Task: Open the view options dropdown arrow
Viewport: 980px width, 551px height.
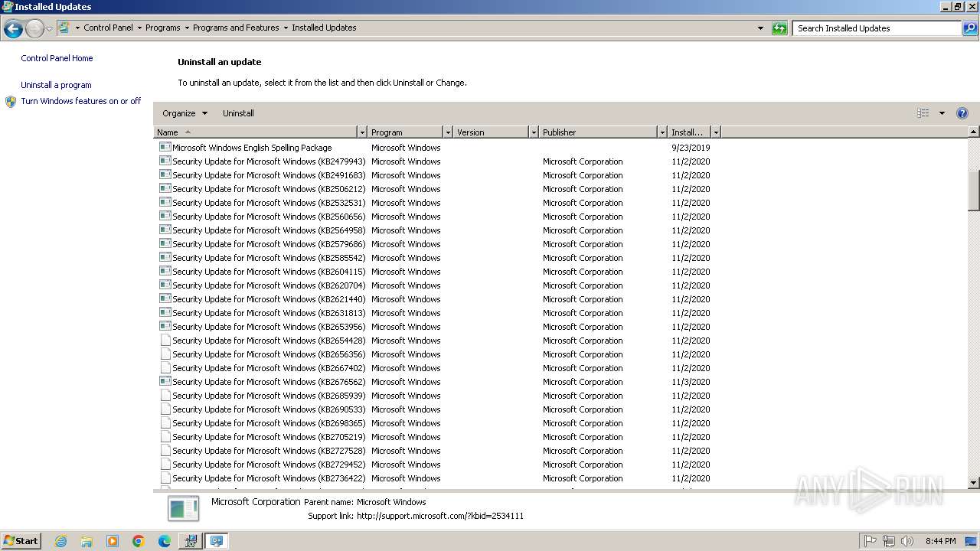Action: 942,113
